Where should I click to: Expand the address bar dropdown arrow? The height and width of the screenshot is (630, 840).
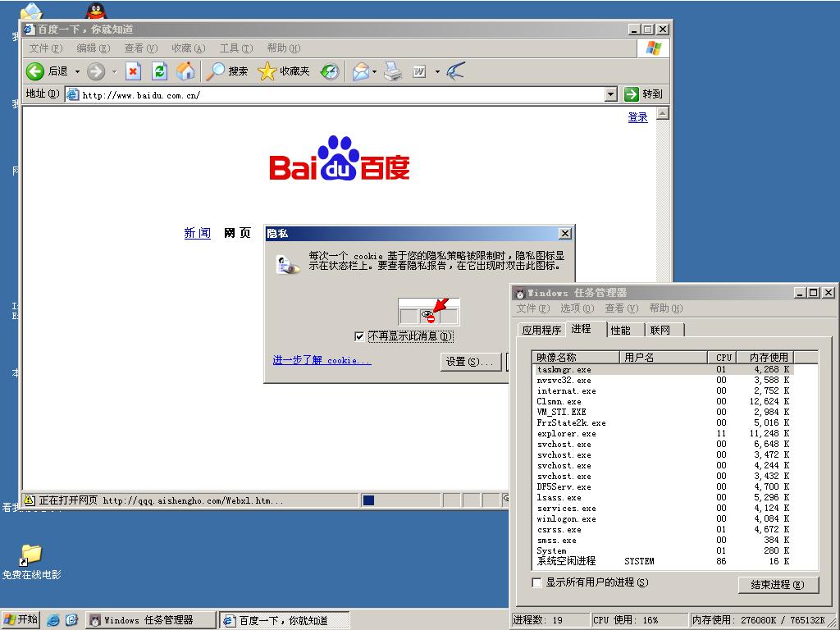610,95
